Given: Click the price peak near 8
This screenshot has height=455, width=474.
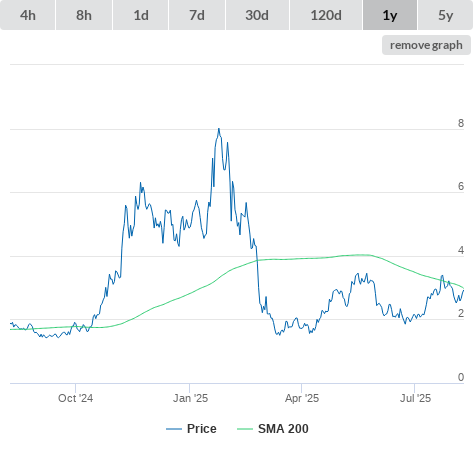Looking at the screenshot, I should pos(219,129).
